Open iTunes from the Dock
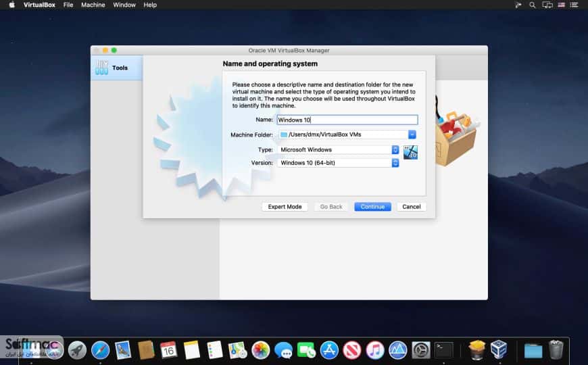The image size is (588, 365). [x=375, y=350]
